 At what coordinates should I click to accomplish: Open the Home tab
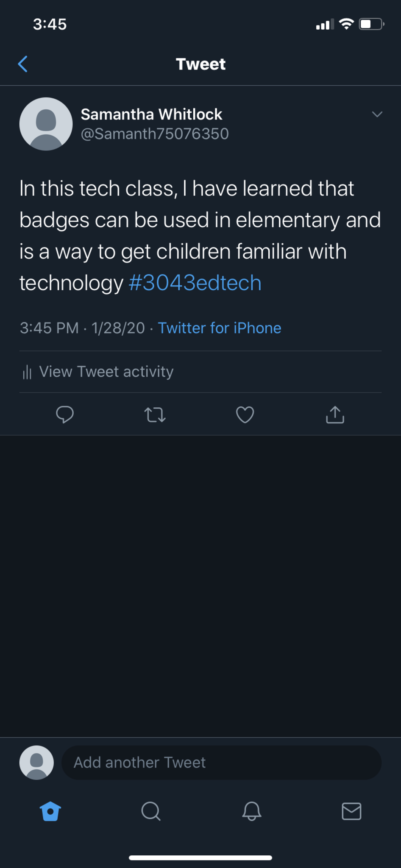pos(50,811)
